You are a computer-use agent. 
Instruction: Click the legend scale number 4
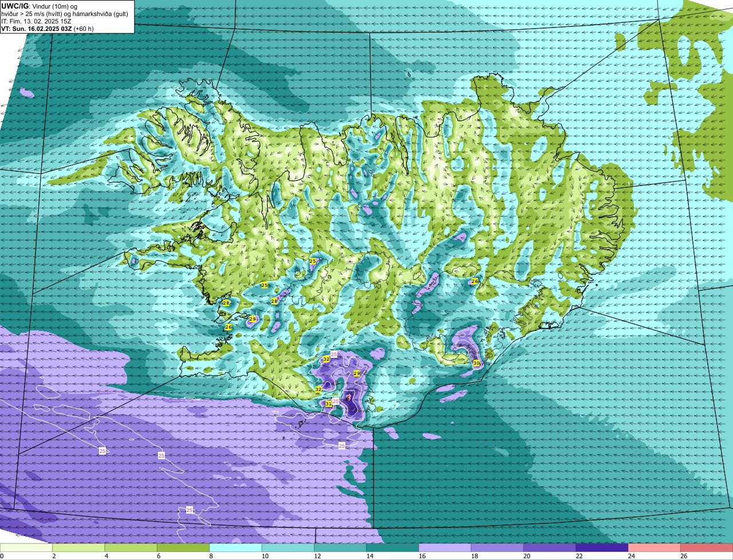[x=106, y=556]
